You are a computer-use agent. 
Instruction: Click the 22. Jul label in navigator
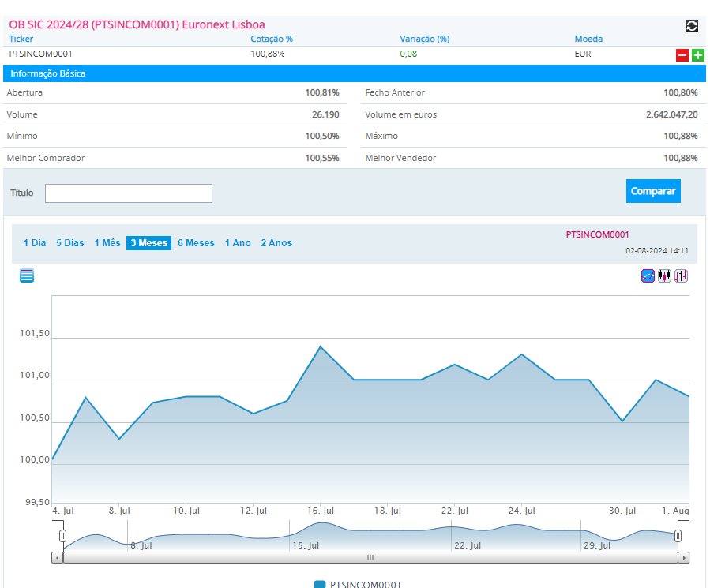point(468,545)
